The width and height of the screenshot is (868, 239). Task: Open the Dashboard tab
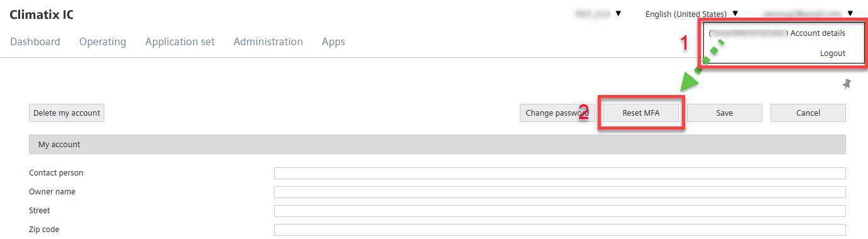pos(35,42)
